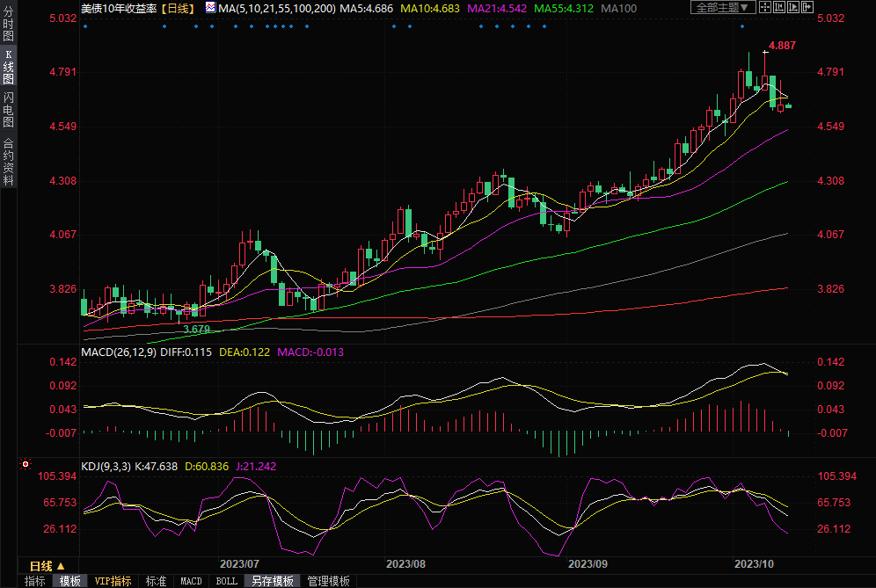Open 合约资料 sidebar tab
Viewport: 876px width, 588px height.
pos(8,161)
